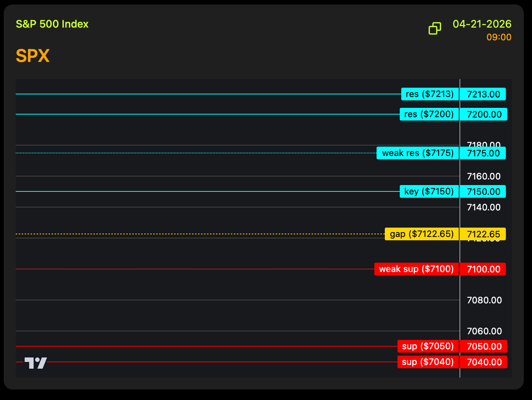532x400 pixels.
Task: Select the weak sup ($7100) label
Action: 417,269
